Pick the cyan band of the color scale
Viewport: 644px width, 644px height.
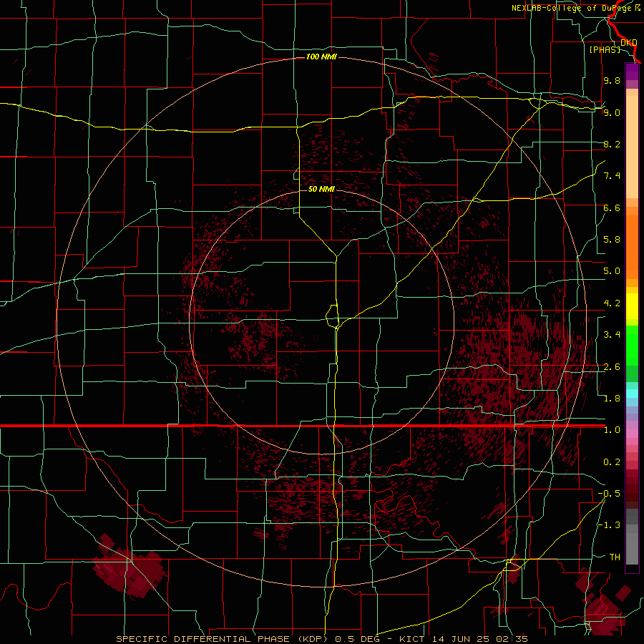pyautogui.click(x=632, y=394)
